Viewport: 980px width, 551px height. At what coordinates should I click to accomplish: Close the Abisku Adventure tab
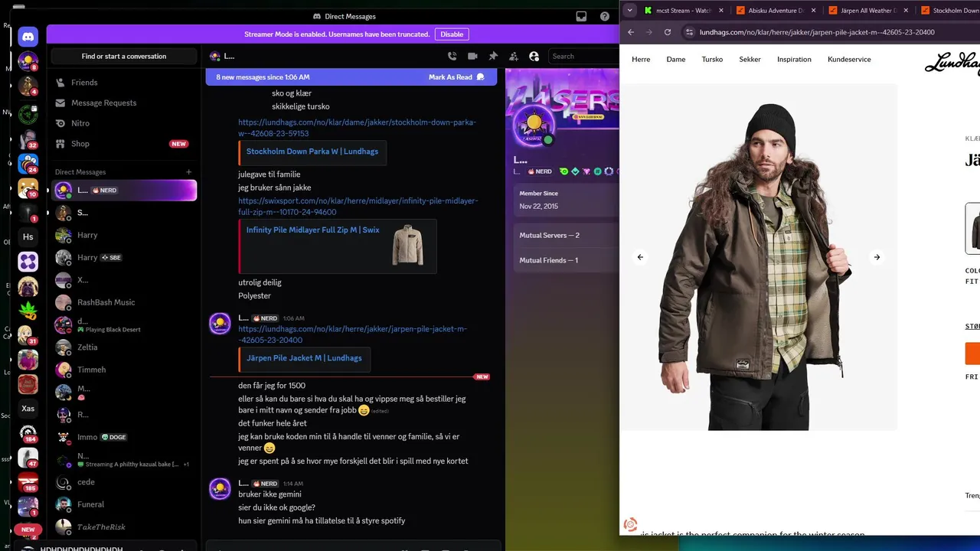[x=814, y=11]
